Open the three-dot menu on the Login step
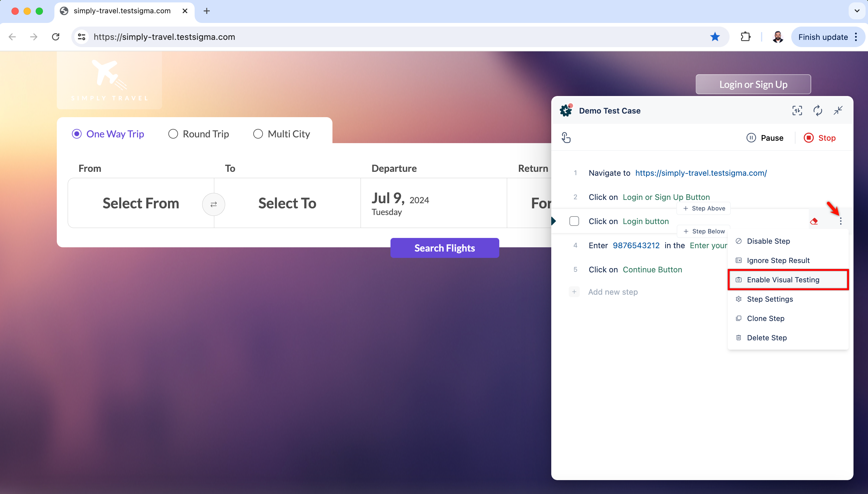Image resolution: width=868 pixels, height=494 pixels. 841,221
